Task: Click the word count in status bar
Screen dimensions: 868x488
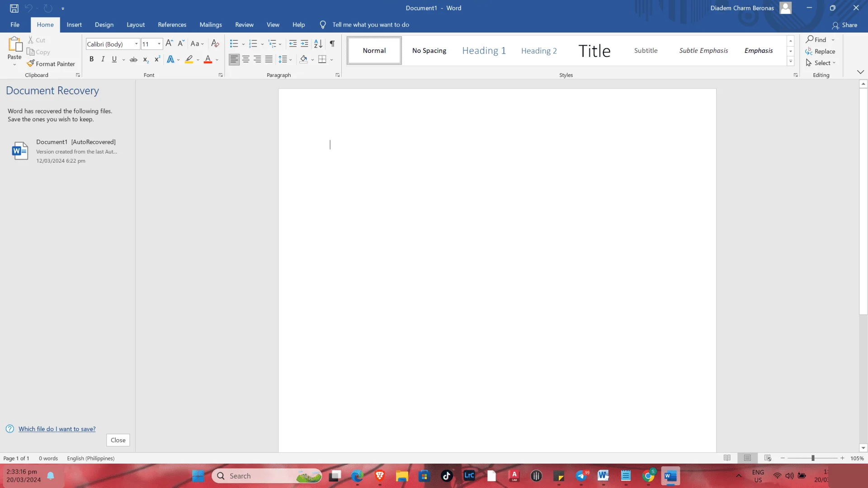Action: click(x=48, y=458)
